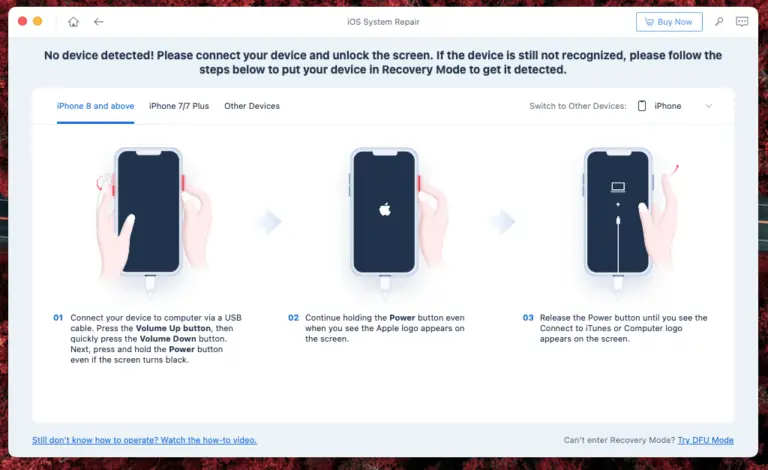This screenshot has width=768, height=470.
Task: Switch to the iPhone 7/7 Plus tab
Action: pyautogui.click(x=179, y=106)
